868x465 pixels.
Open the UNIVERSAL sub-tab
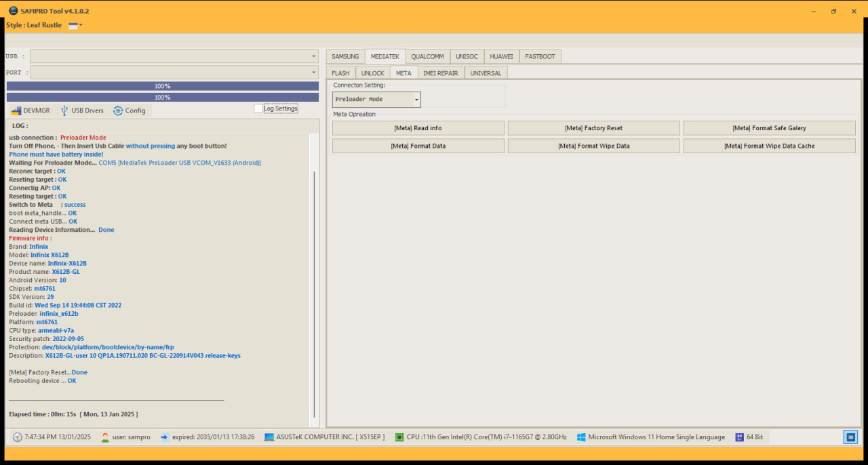coord(486,73)
